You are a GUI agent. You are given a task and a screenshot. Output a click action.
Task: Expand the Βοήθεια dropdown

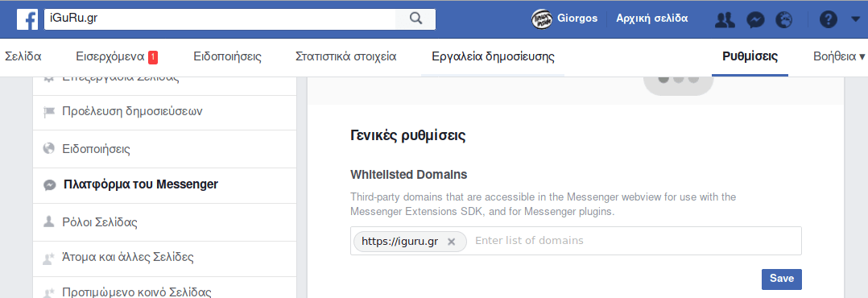(839, 56)
